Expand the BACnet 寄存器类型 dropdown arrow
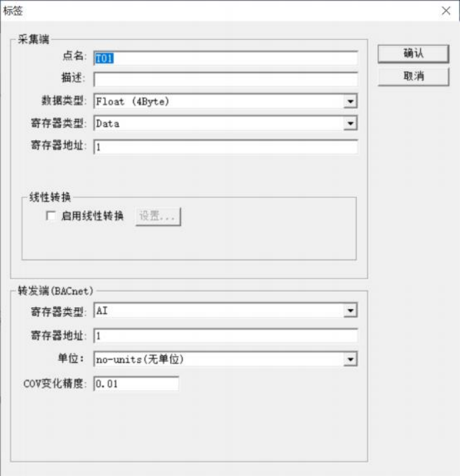The height and width of the screenshot is (476, 460). pos(350,310)
